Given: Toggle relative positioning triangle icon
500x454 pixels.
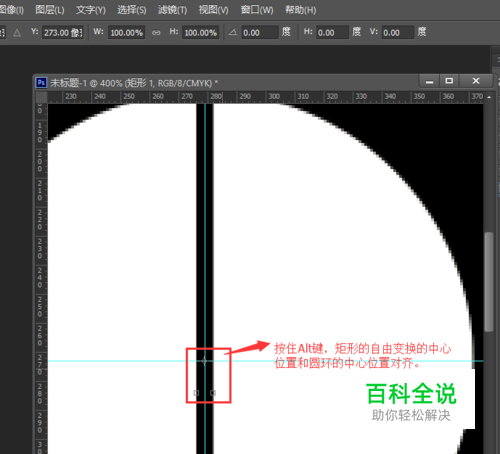Looking at the screenshot, I should point(17,33).
